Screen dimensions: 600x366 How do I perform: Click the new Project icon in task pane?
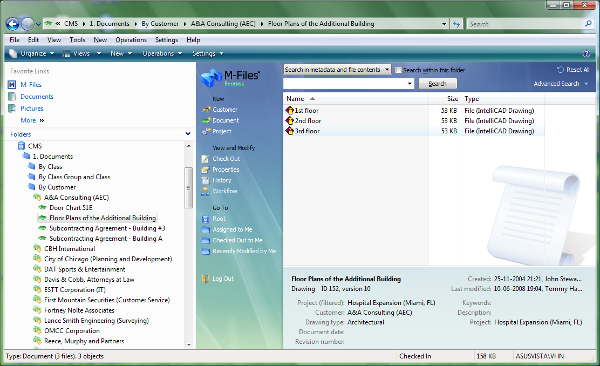(206, 131)
